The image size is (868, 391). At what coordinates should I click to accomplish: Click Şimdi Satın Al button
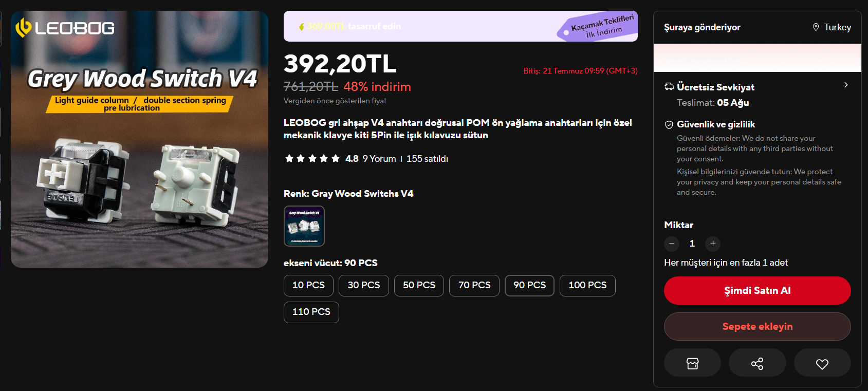[x=757, y=291]
